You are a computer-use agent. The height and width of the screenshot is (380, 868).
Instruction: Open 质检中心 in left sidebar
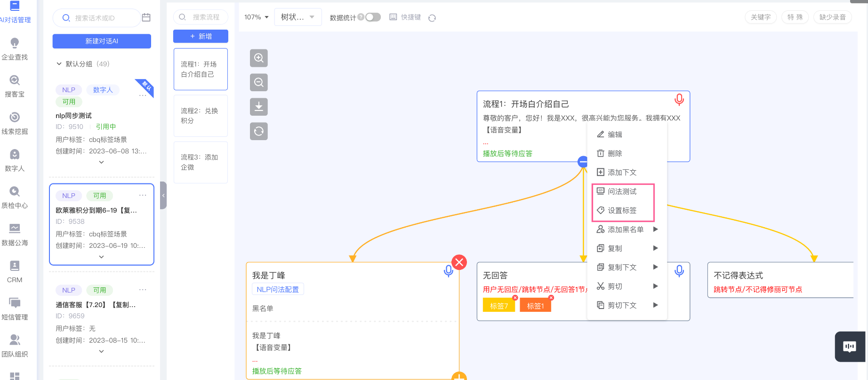(x=15, y=197)
